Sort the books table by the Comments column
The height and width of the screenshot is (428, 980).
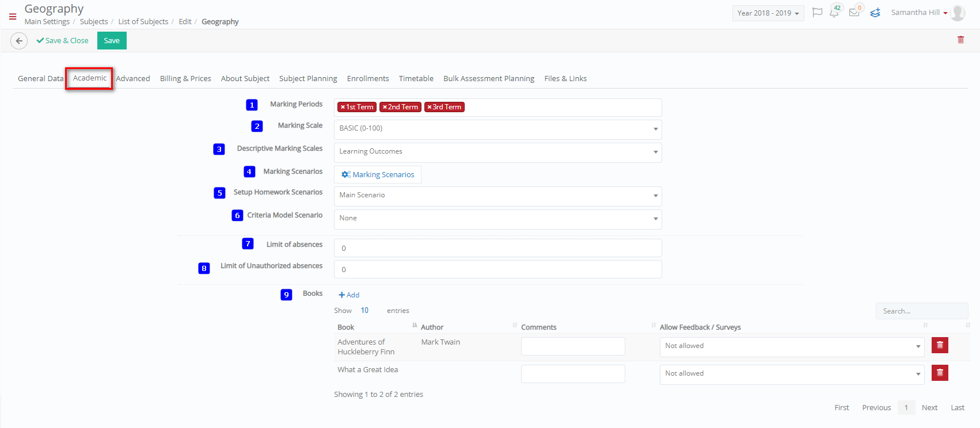point(587,327)
